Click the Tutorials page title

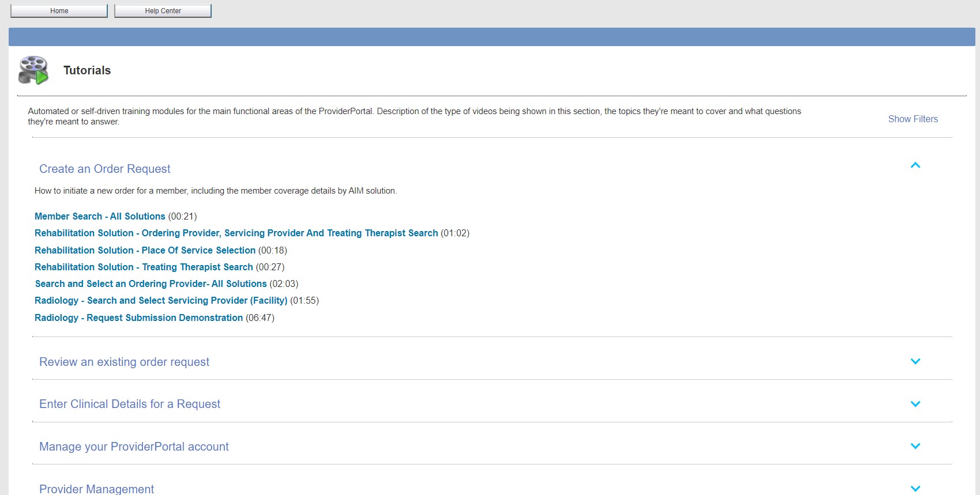[87, 70]
